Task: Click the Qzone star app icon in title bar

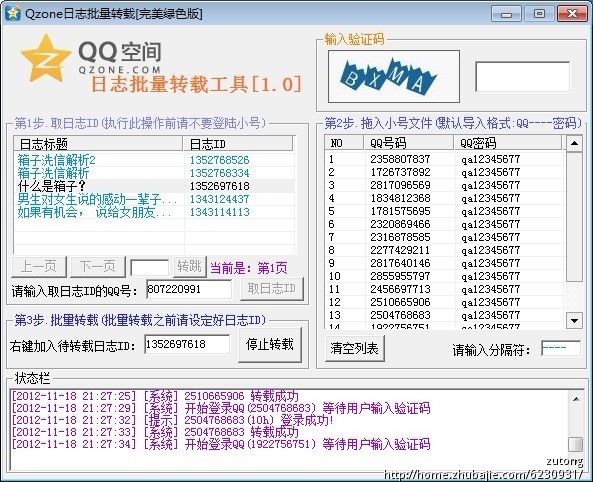Action: [13, 13]
